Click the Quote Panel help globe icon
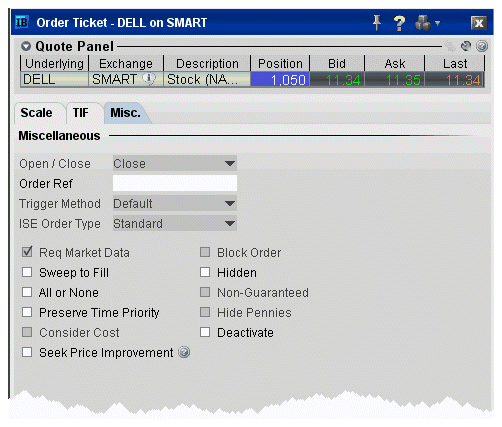 482,46
